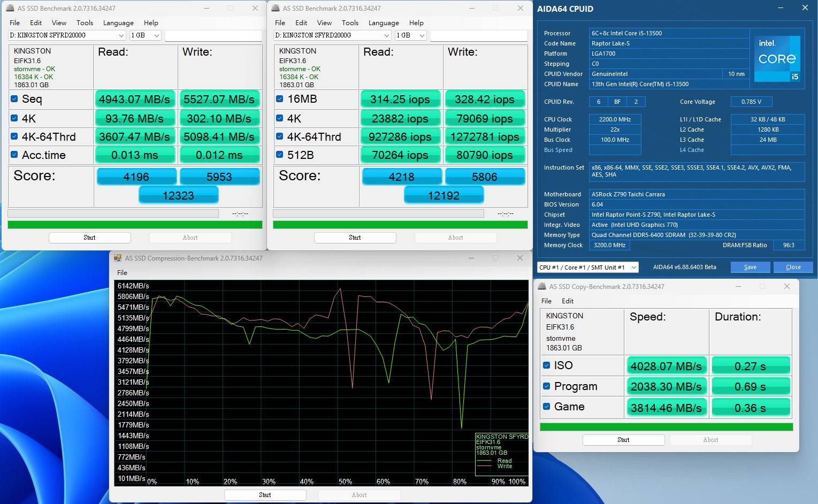This screenshot has height=504, width=818.
Task: Open Edit menu in the Copy-Benchmark window
Action: coord(568,301)
